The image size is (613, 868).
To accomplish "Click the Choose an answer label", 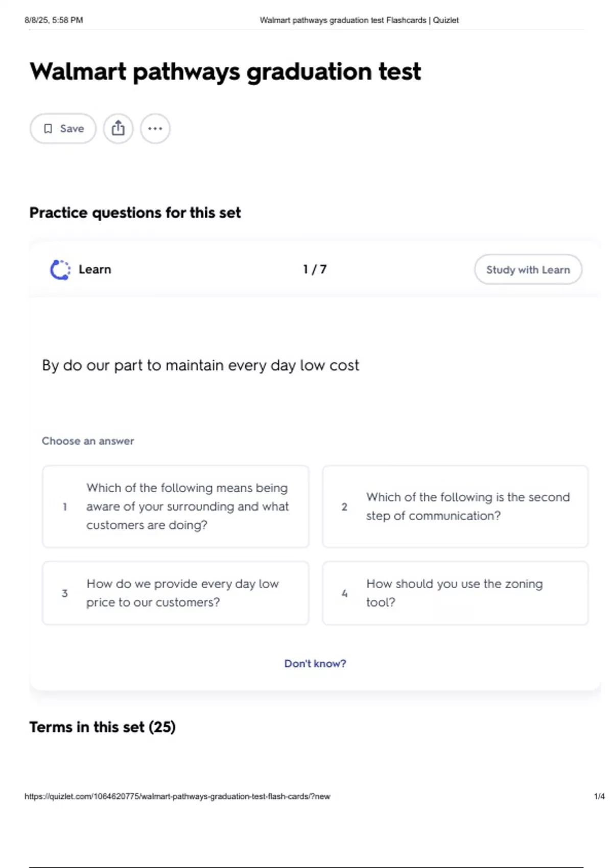I will pyautogui.click(x=88, y=441).
